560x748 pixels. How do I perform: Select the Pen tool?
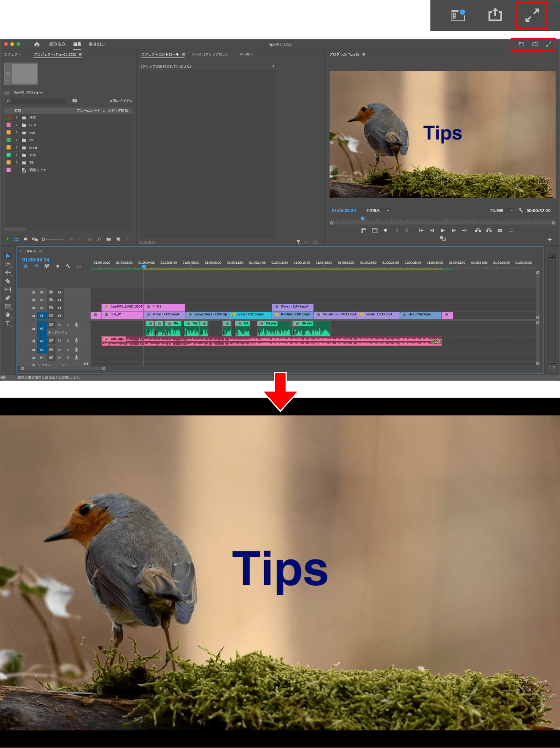point(8,298)
